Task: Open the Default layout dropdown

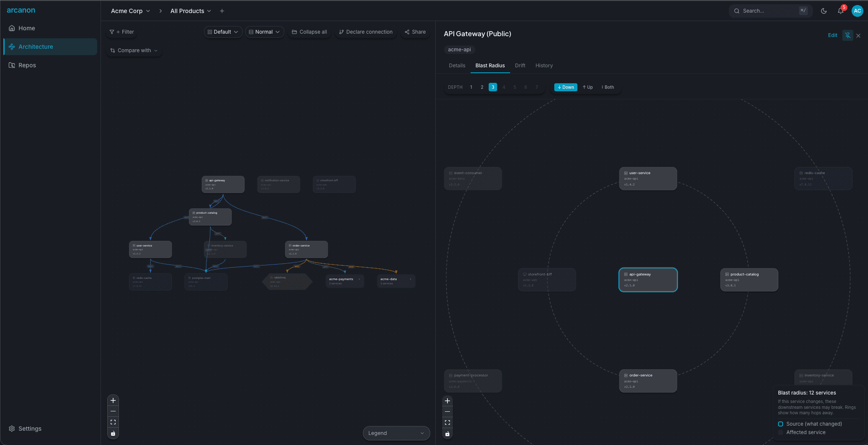Action: [223, 32]
